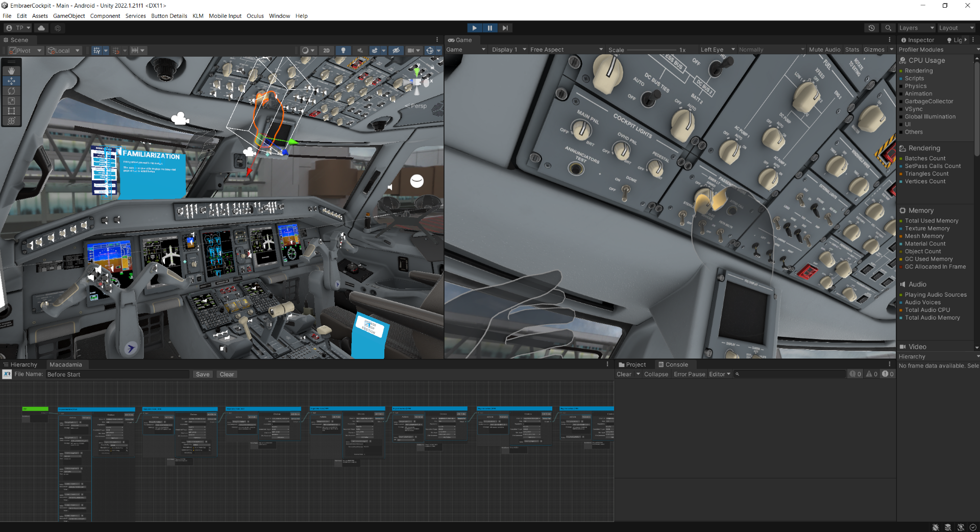Open the Pivot handle position dropdown
The height and width of the screenshot is (532, 980).
(25, 51)
